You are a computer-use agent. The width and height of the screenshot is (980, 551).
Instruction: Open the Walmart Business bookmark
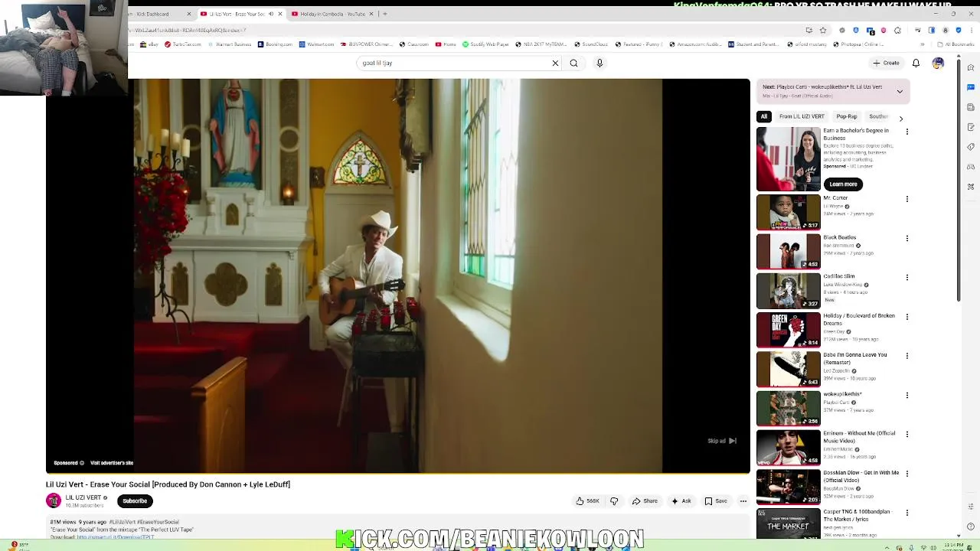click(229, 44)
